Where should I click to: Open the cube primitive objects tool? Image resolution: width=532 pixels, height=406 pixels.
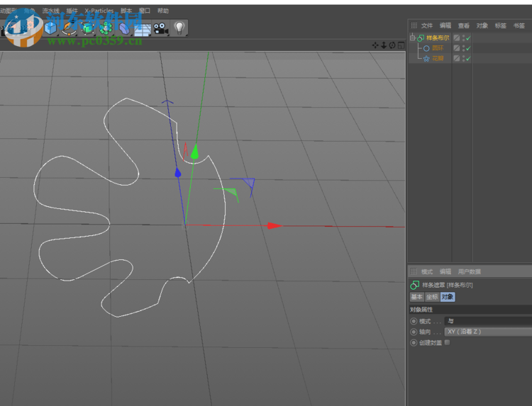coord(50,28)
